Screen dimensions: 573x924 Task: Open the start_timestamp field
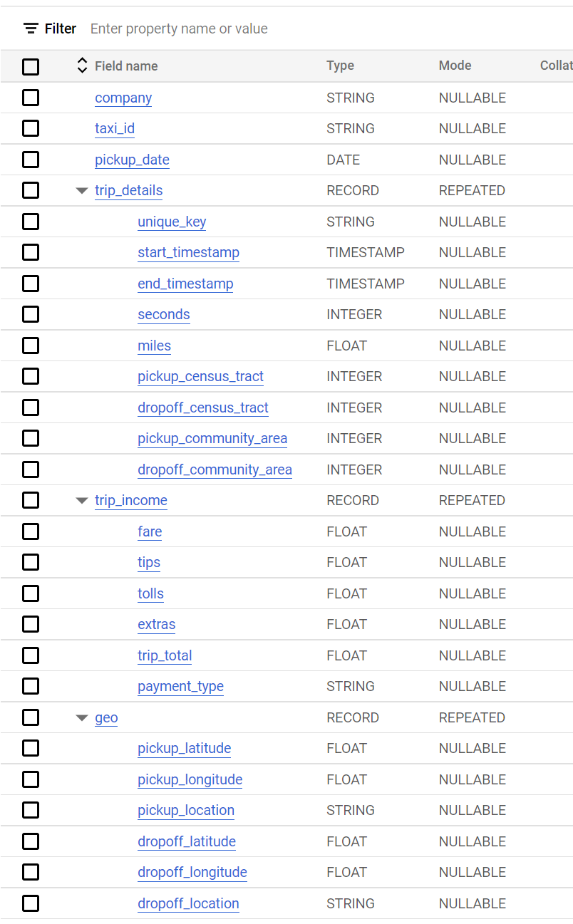pos(188,252)
